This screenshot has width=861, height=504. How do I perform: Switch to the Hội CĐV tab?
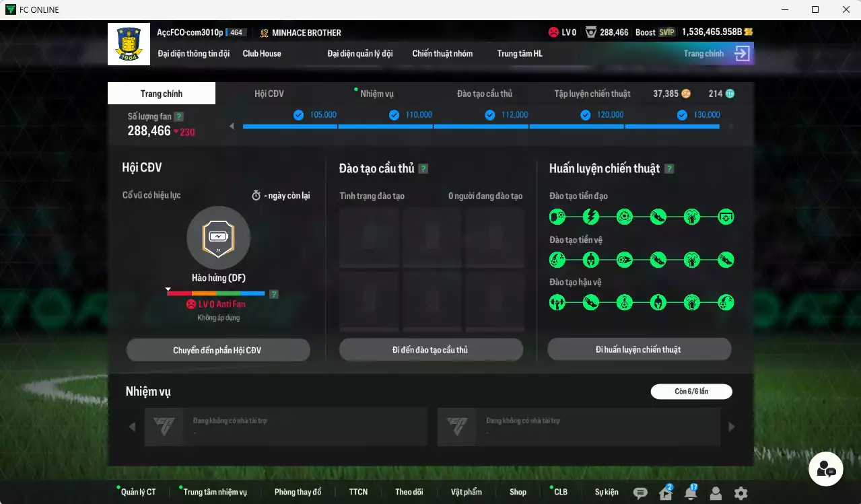[269, 94]
